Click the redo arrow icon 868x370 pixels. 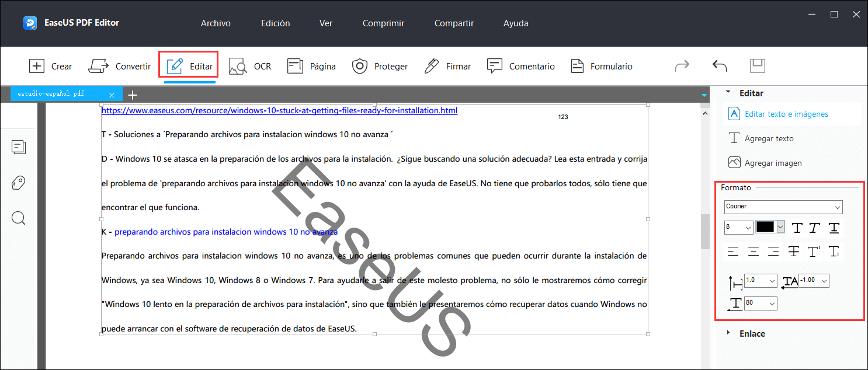[682, 66]
